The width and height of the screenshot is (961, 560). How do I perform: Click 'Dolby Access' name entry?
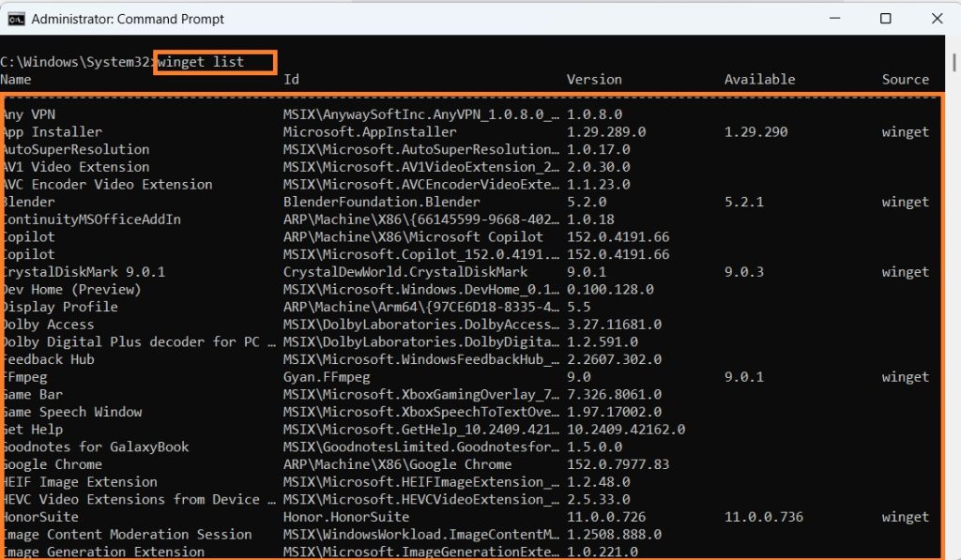49,325
